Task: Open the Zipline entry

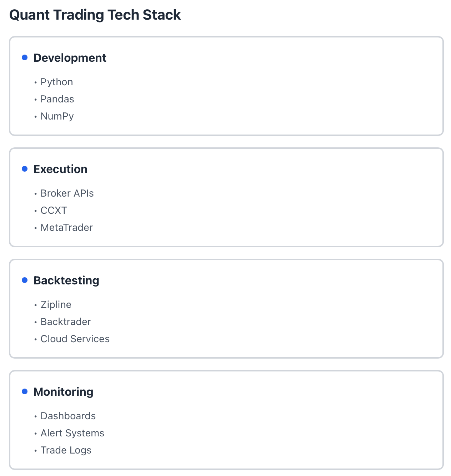Action: (56, 305)
